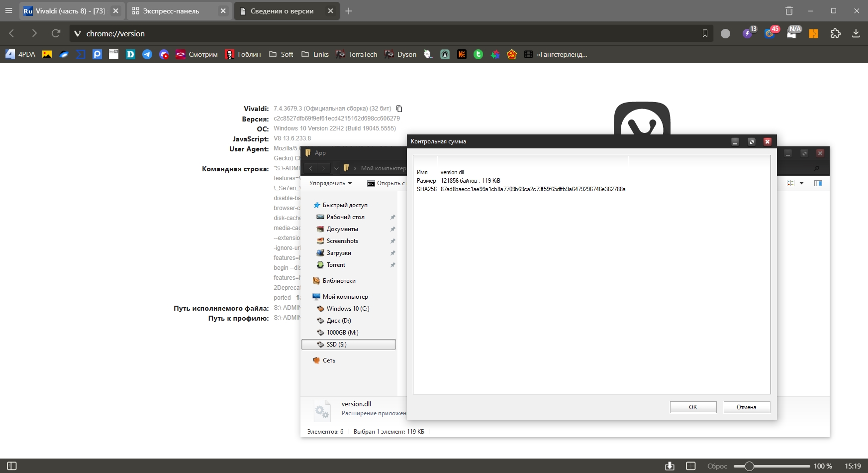
Task: Expand Explorer recent locations chevron
Action: (336, 168)
